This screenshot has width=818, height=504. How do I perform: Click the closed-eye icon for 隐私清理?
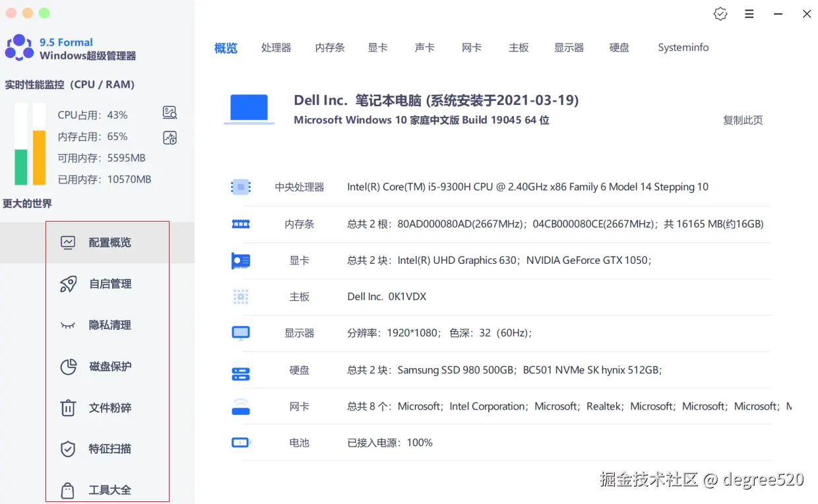tap(68, 325)
